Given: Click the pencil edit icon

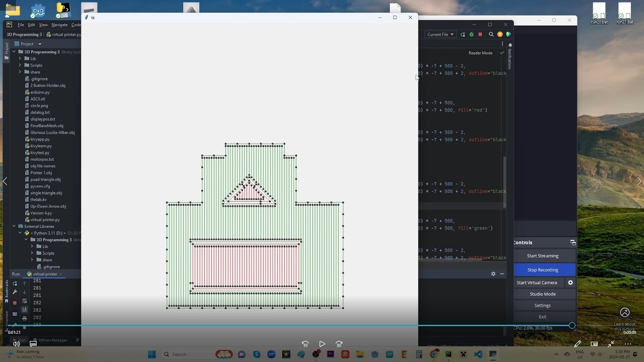Looking at the screenshot, I should [578, 344].
